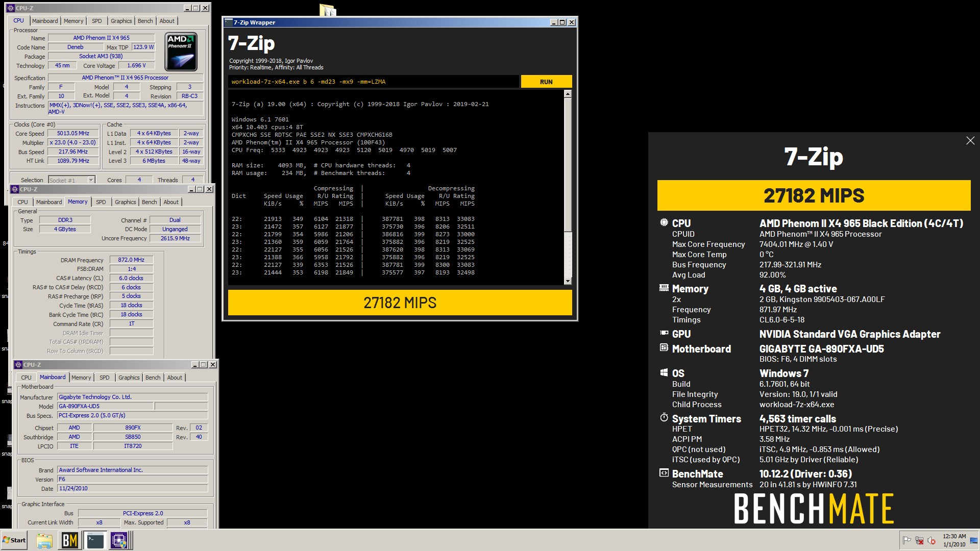
Task: Open the network status tray icon
Action: click(x=919, y=540)
